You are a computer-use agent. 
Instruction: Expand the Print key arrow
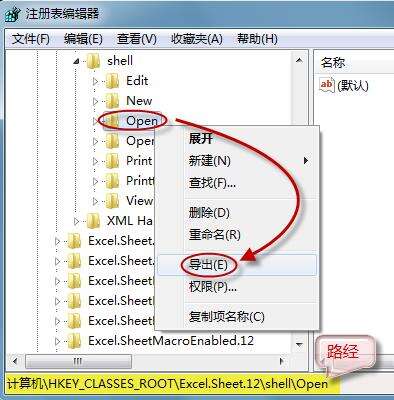(x=95, y=161)
